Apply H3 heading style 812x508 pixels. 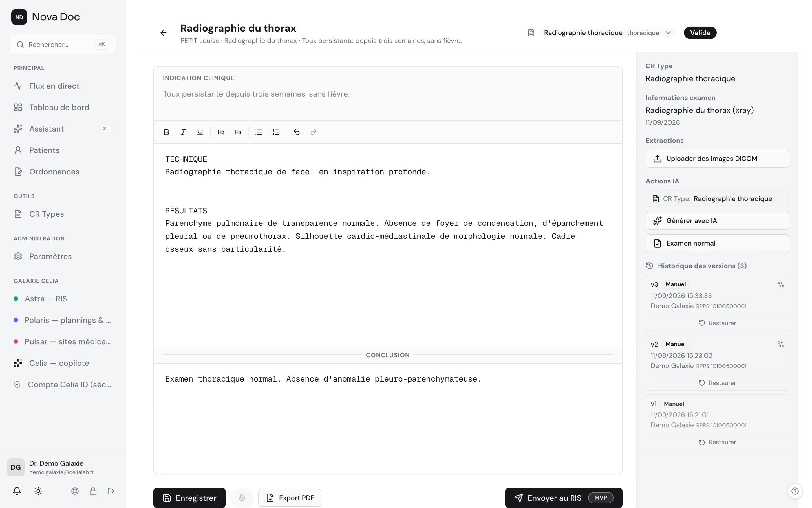pyautogui.click(x=238, y=132)
